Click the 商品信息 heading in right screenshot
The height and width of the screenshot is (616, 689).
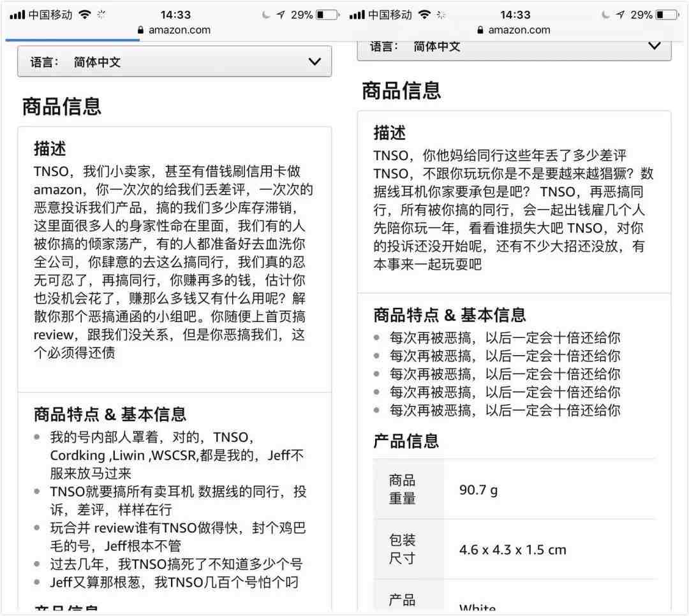(x=402, y=91)
